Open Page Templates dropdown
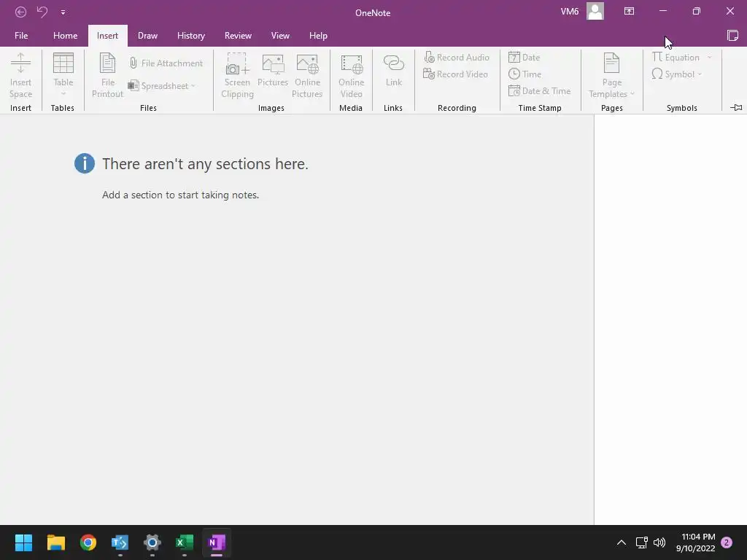 click(612, 75)
